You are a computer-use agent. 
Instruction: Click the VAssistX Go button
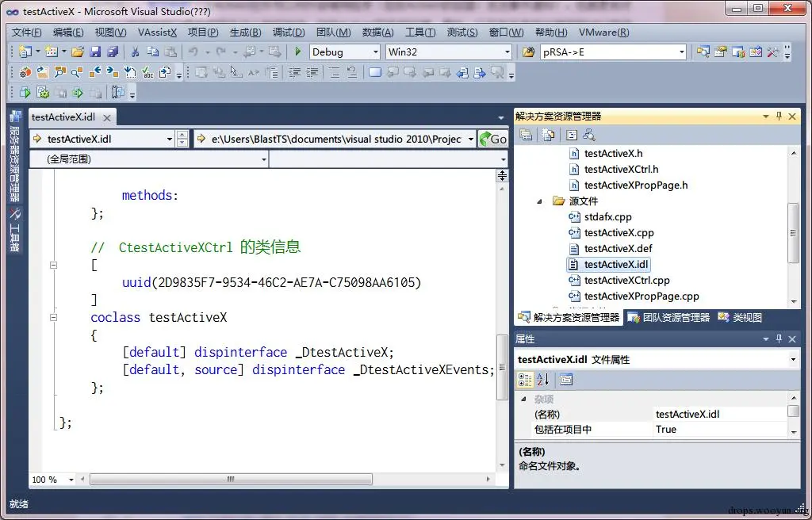[x=493, y=139]
